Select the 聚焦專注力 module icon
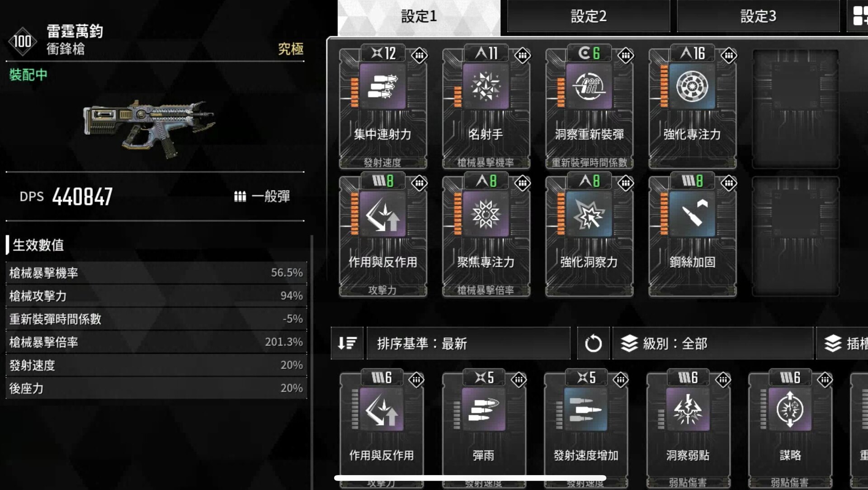 click(486, 214)
